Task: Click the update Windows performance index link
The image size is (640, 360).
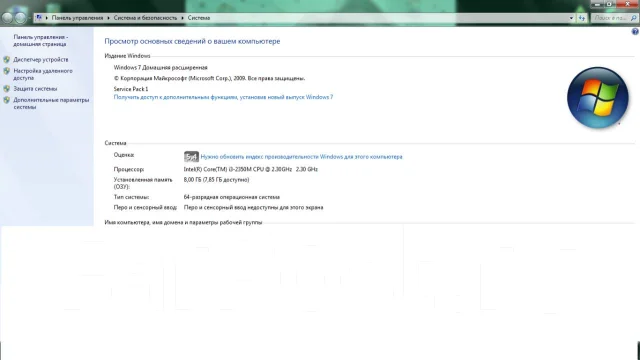Action: click(301, 157)
